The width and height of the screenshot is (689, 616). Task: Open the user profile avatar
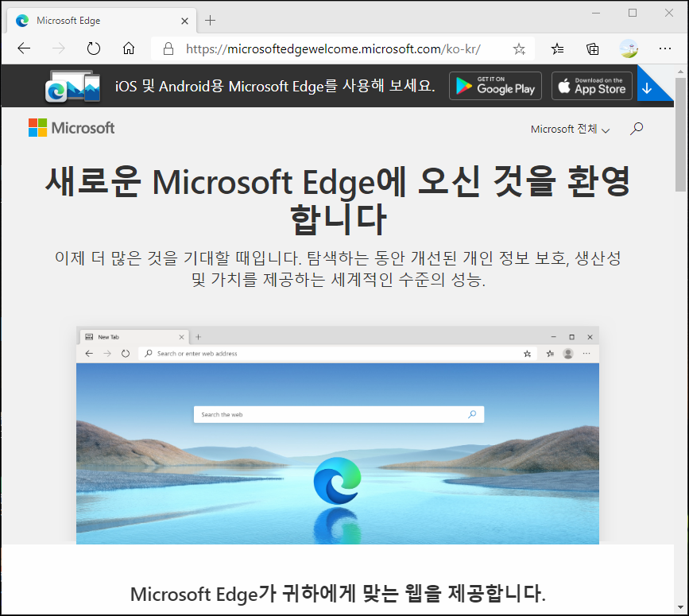pos(629,48)
